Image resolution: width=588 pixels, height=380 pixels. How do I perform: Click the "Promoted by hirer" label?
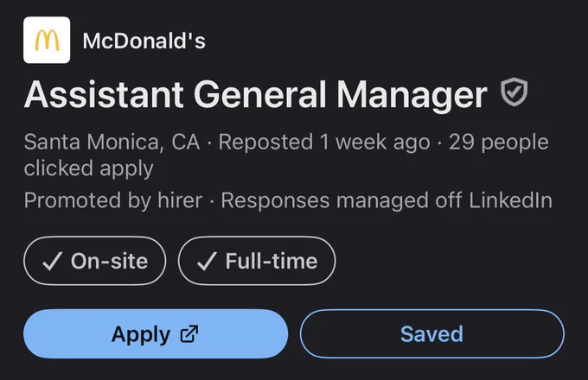tap(113, 200)
